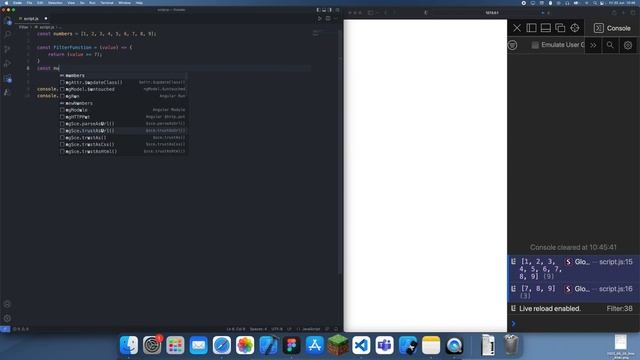Select 'newNumbers' autocomplete suggestion

point(123,103)
